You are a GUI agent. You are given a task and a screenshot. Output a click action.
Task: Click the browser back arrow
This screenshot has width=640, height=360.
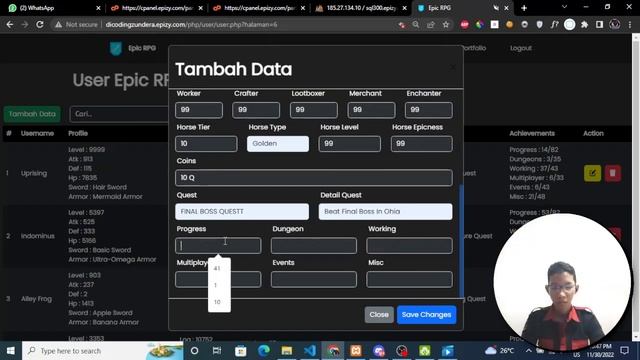(10, 25)
